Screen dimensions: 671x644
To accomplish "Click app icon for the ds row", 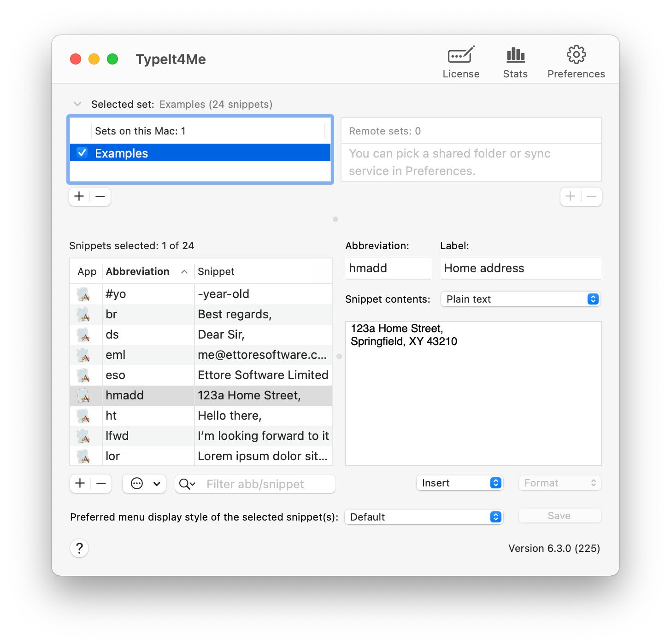I will (83, 335).
